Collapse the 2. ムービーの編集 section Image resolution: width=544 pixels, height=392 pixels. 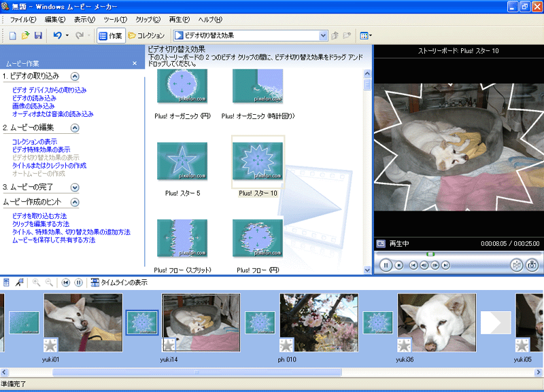[x=75, y=128]
